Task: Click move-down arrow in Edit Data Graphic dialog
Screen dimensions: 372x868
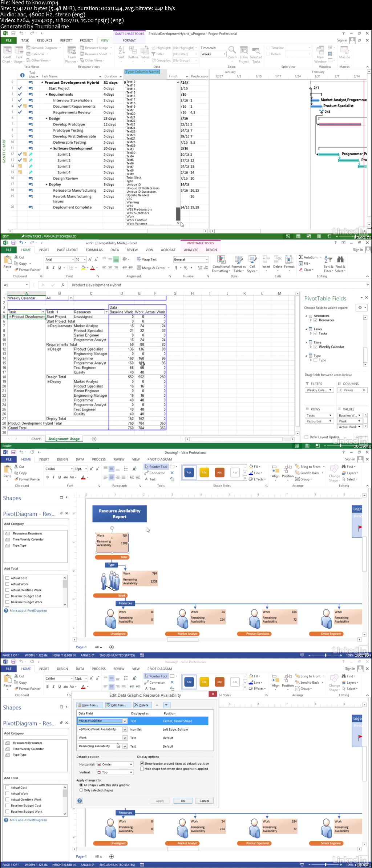Action: click(x=166, y=705)
